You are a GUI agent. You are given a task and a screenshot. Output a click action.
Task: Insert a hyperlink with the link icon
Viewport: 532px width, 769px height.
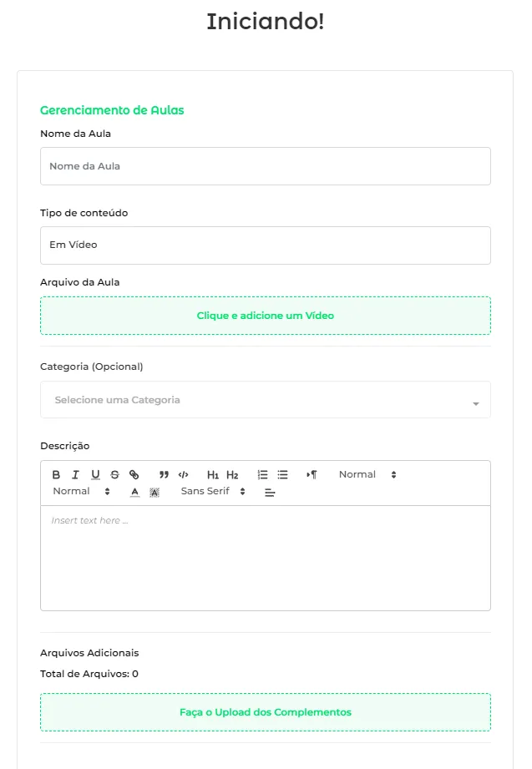(x=134, y=475)
